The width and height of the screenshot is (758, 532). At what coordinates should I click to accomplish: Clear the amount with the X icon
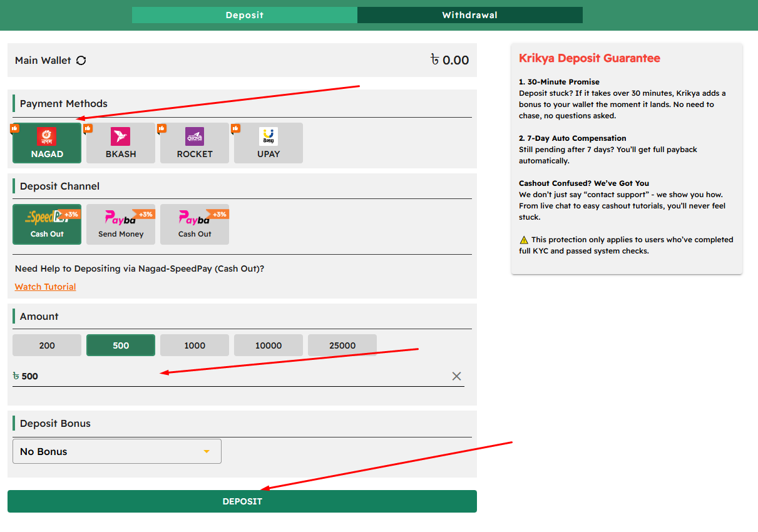(456, 376)
